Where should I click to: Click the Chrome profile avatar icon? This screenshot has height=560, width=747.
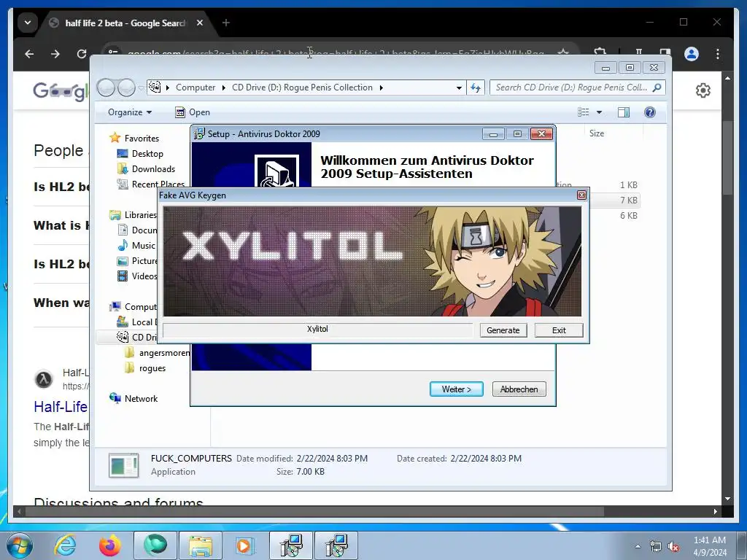[692, 54]
